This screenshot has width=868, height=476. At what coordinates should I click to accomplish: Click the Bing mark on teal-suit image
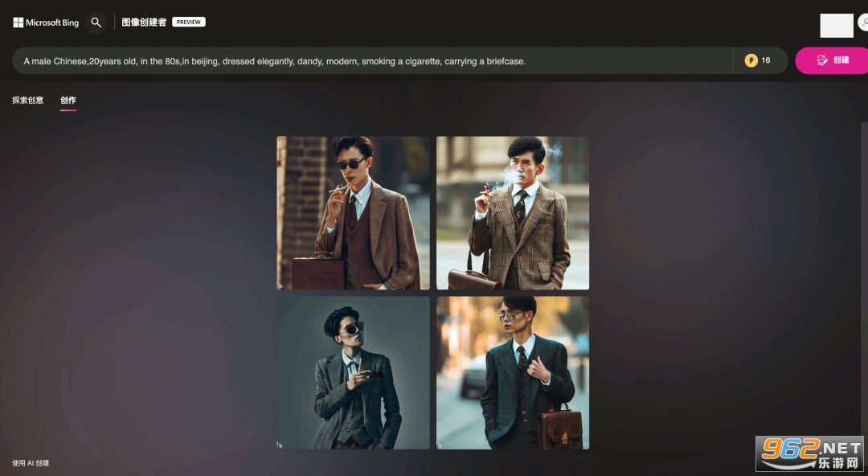pyautogui.click(x=440, y=445)
